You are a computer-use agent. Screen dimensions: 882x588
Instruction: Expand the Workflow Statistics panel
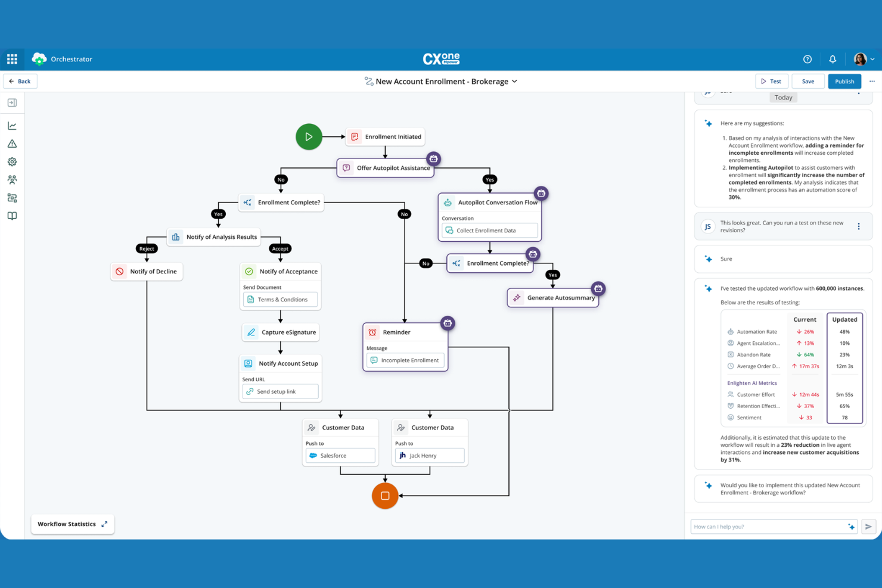[104, 524]
